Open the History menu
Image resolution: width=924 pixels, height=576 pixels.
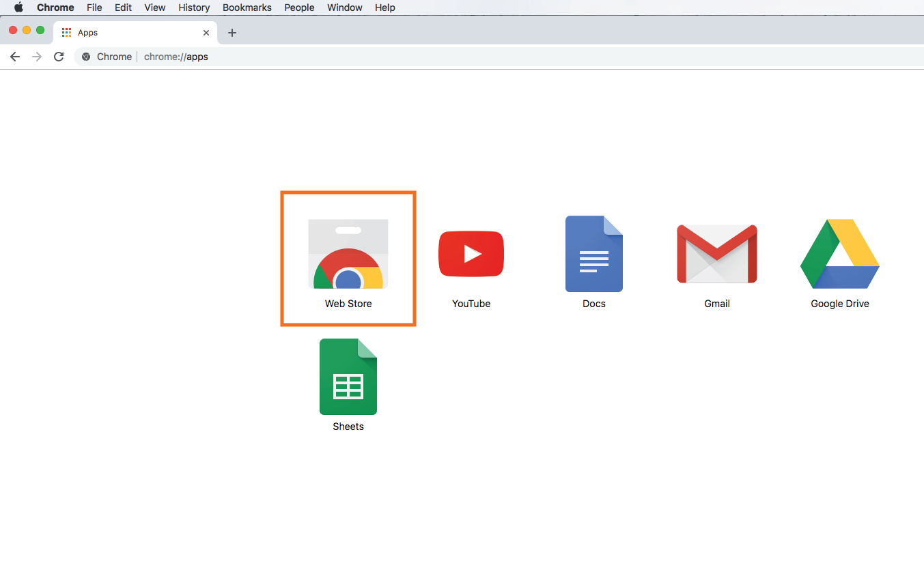(194, 8)
